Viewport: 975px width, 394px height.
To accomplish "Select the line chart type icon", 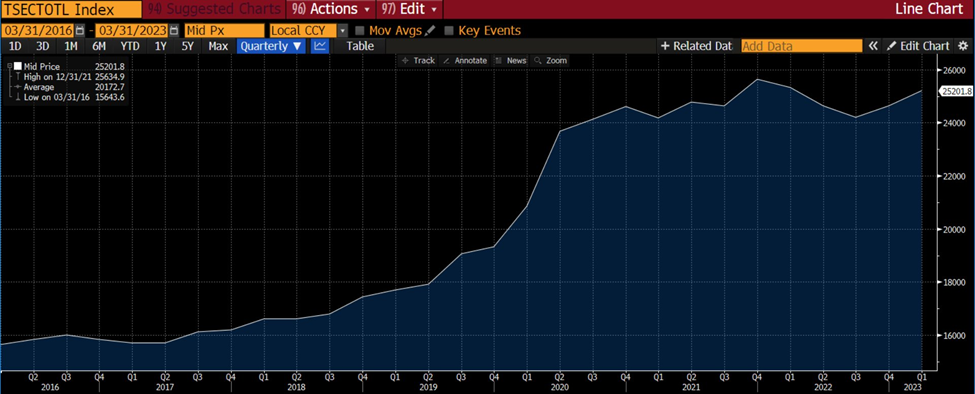I will tap(320, 46).
